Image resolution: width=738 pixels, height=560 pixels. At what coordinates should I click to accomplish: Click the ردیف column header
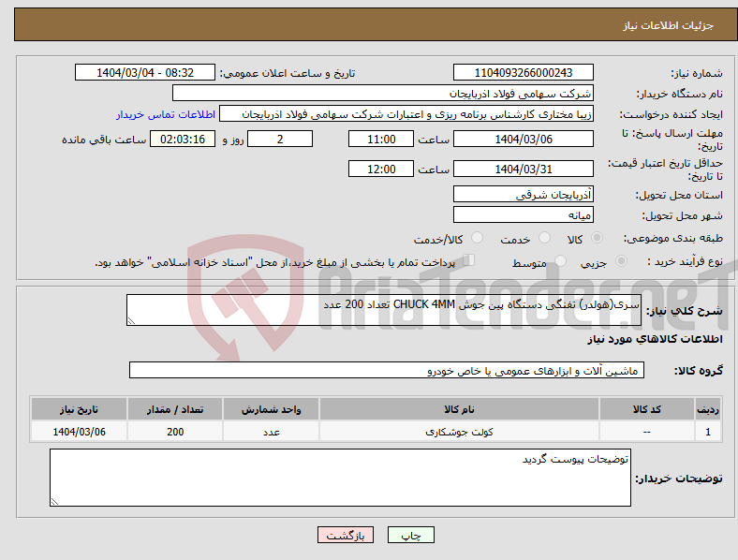[708, 409]
